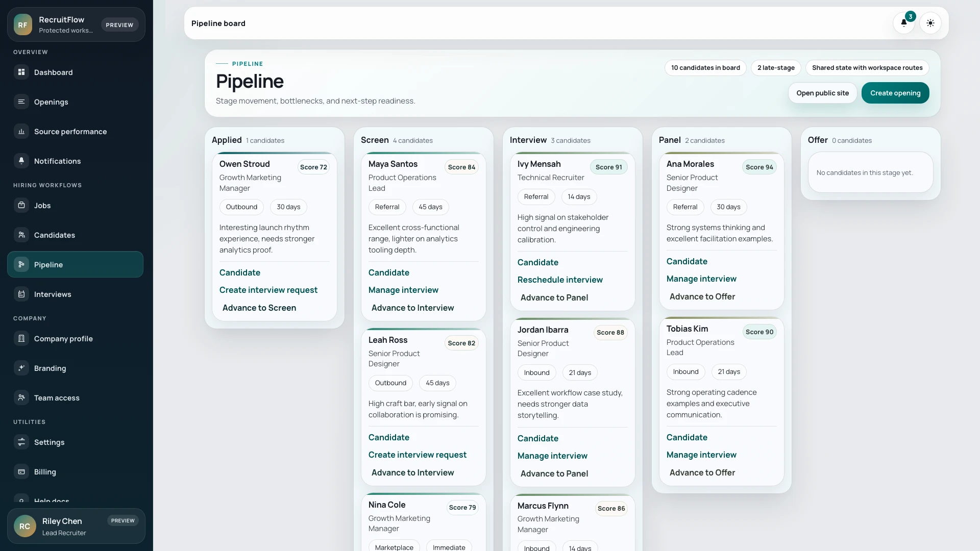
Task: Click the Pipeline flow icon in sidebar
Action: [x=21, y=264]
